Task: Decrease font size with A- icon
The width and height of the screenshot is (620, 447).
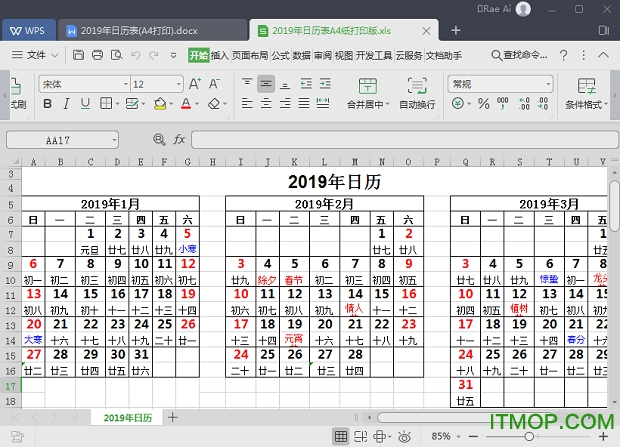Action: 214,84
